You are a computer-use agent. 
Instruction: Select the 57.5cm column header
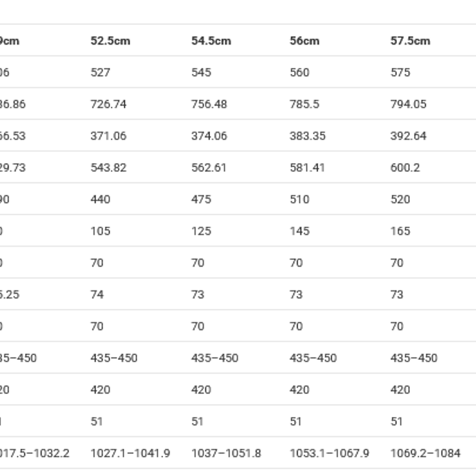pos(410,40)
